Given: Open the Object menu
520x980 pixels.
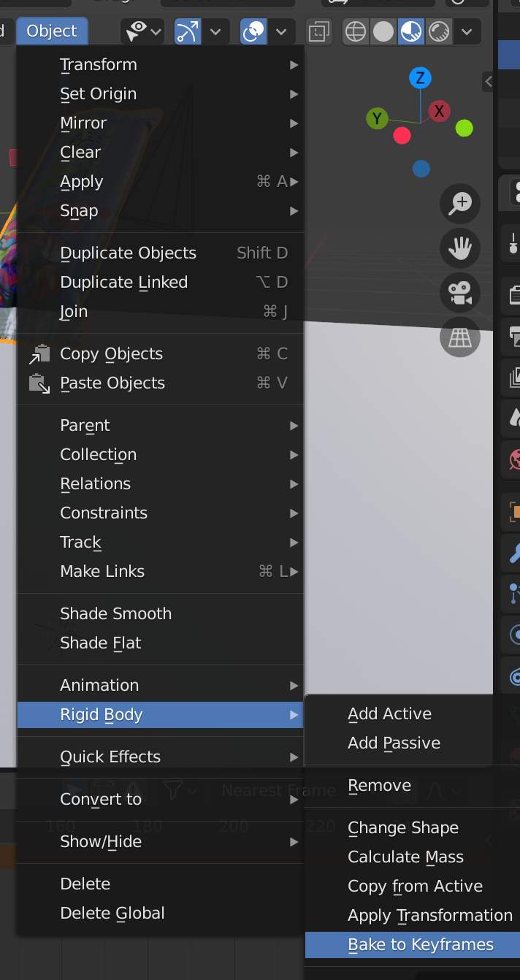Looking at the screenshot, I should coord(52,31).
